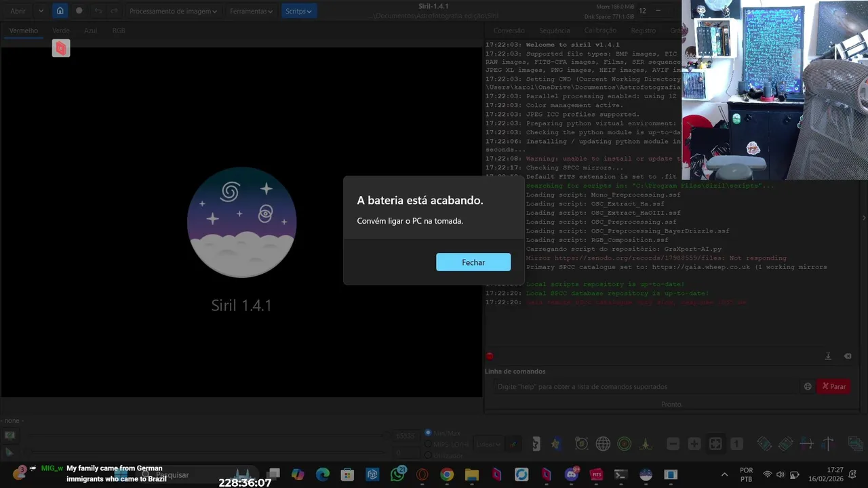Switch to the Vermelho channel tab

click(24, 30)
